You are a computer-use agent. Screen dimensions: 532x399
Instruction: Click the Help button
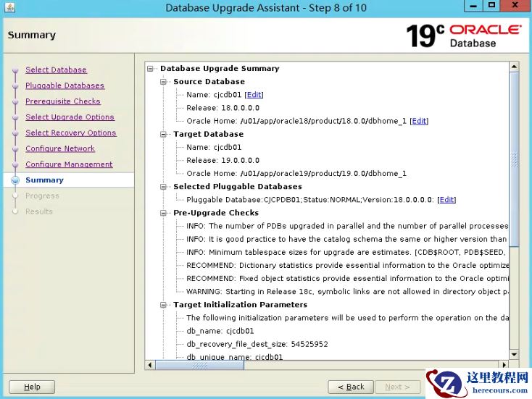[32, 387]
